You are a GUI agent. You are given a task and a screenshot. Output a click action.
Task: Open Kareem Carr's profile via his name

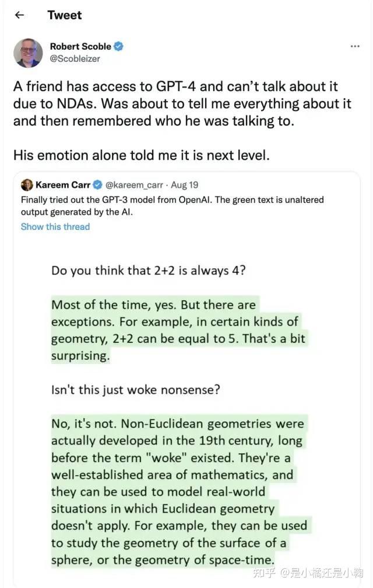[63, 185]
